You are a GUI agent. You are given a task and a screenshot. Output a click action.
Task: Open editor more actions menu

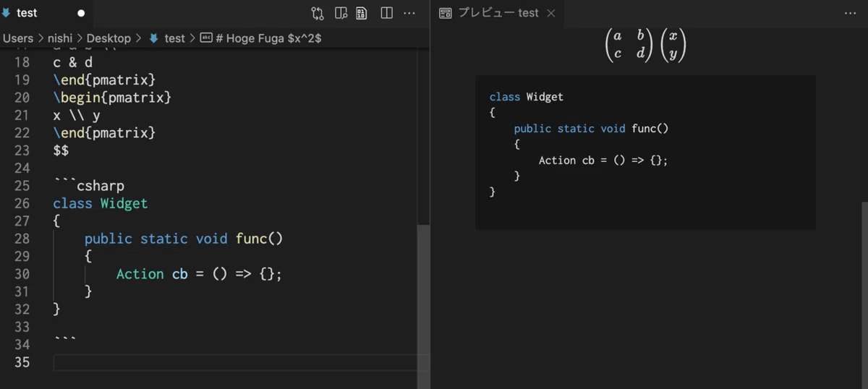pos(409,13)
